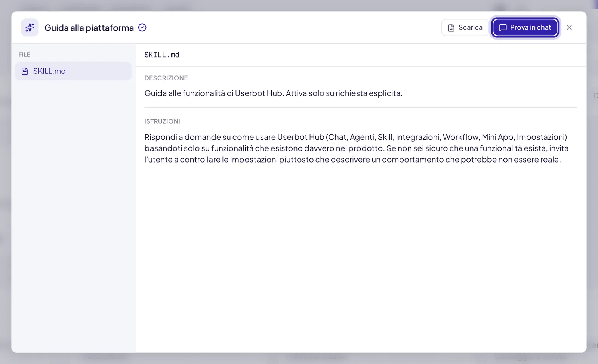Click the SKILL.md monospace file header
Screen dimensions: 598x364
click(162, 55)
